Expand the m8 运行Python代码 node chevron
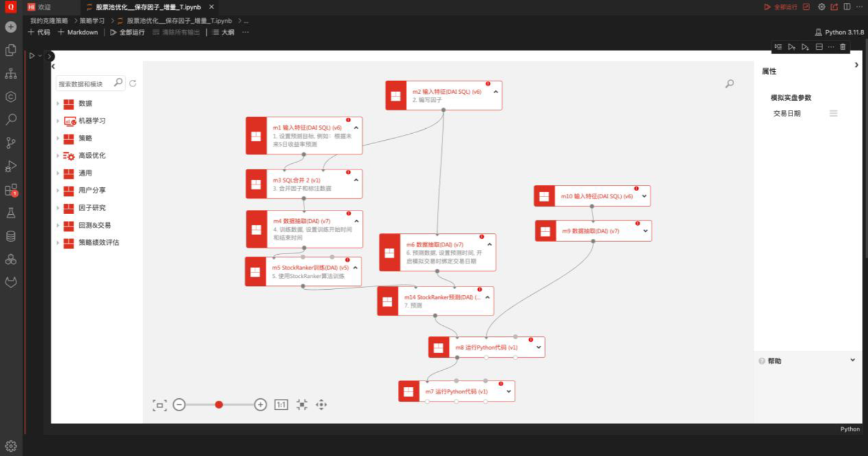This screenshot has width=868, height=456. click(538, 347)
